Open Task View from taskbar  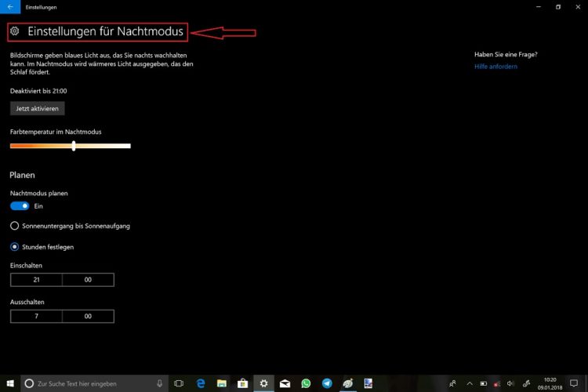(x=179, y=383)
